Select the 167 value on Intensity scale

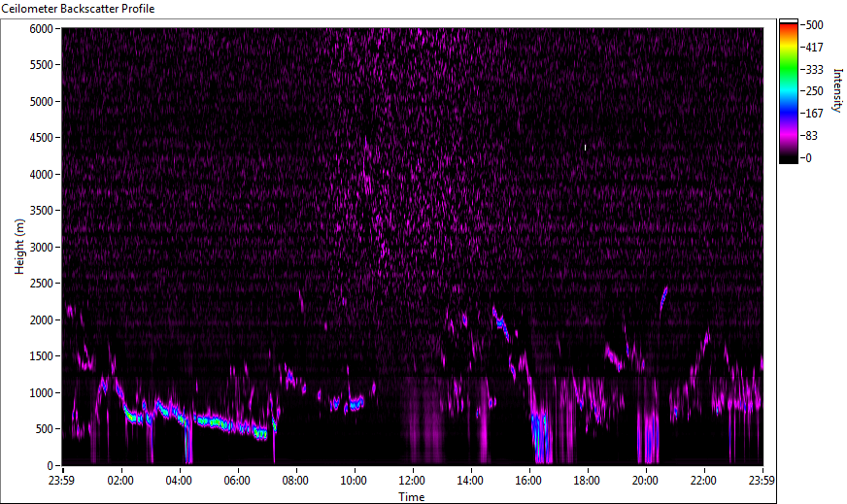814,113
